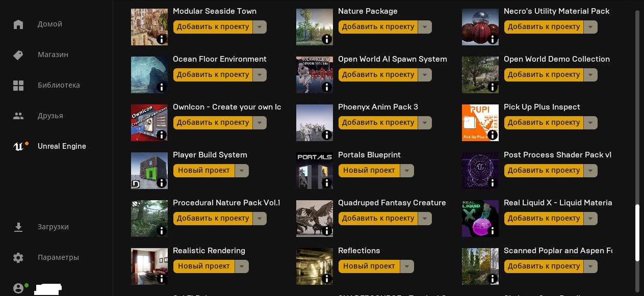
Task: Click the Friends people icon
Action: [x=18, y=116]
